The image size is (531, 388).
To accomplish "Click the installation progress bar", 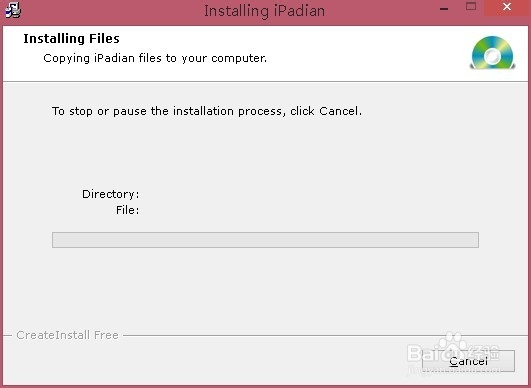I will pos(265,240).
